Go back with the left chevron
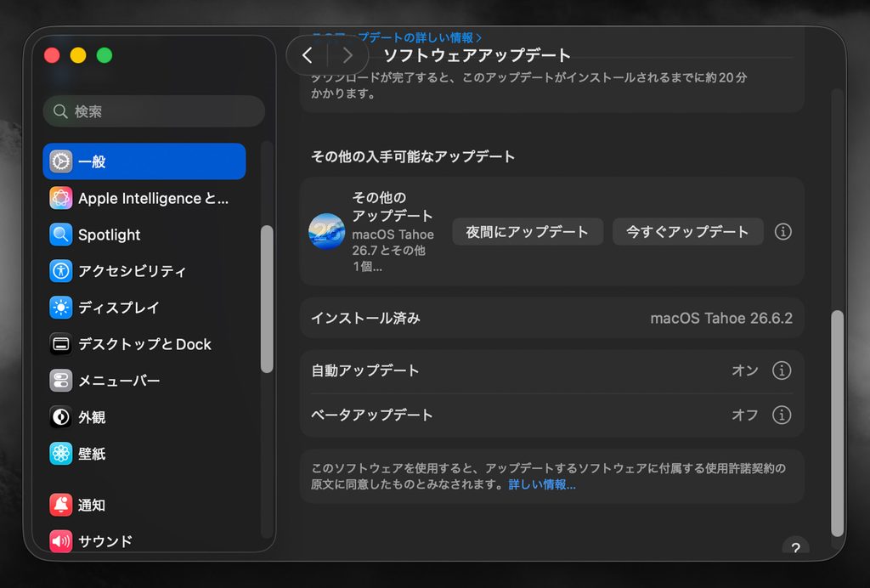Screen dimensions: 870x588 tap(308, 55)
